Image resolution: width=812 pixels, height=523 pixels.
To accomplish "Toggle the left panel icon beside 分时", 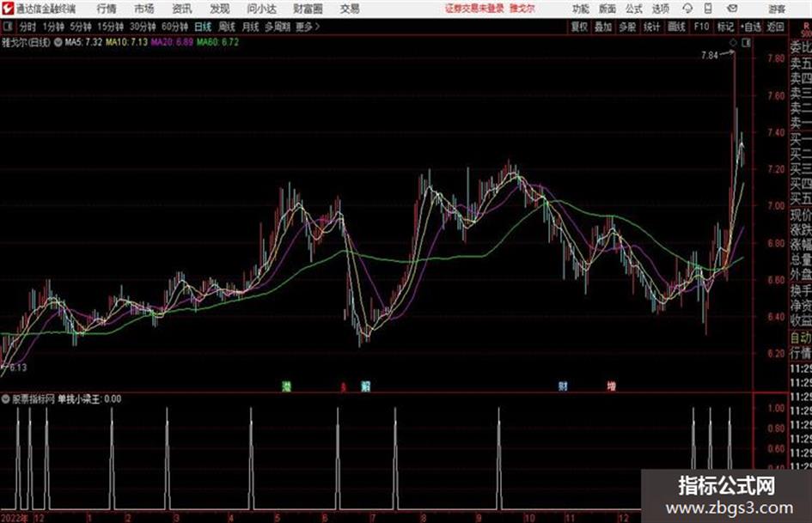I will pos(8,27).
